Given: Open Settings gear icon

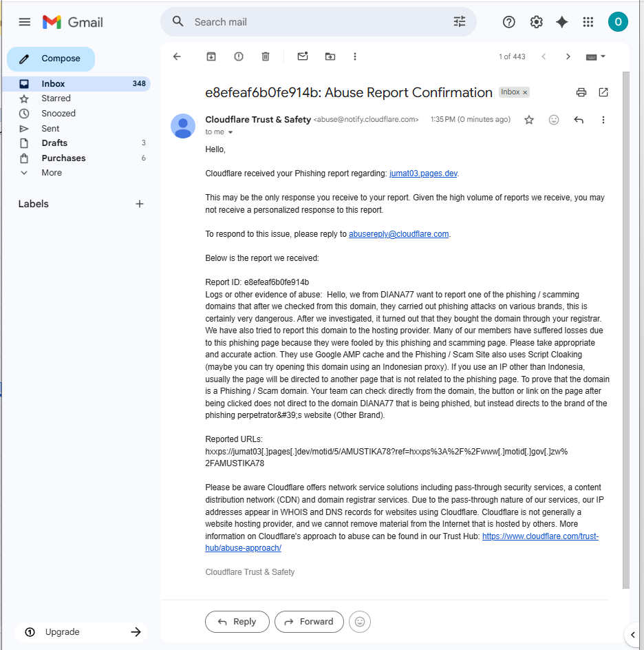Looking at the screenshot, I should 536,22.
